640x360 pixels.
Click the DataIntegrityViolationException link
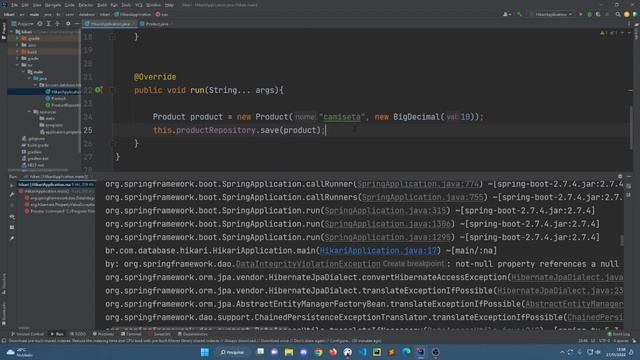click(x=308, y=264)
